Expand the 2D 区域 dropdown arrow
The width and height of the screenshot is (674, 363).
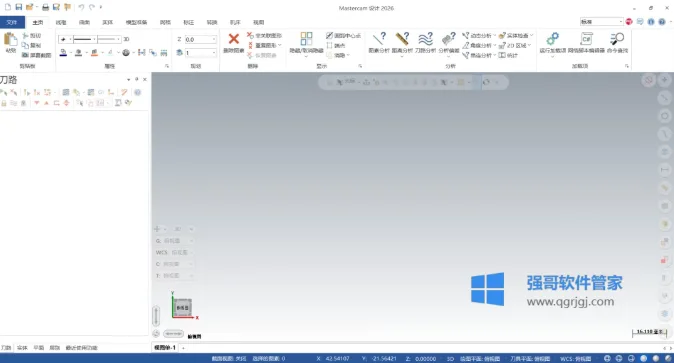(x=529, y=45)
